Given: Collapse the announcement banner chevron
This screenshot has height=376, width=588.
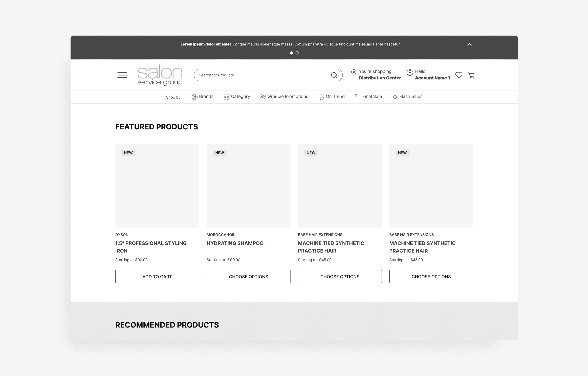Looking at the screenshot, I should [469, 44].
